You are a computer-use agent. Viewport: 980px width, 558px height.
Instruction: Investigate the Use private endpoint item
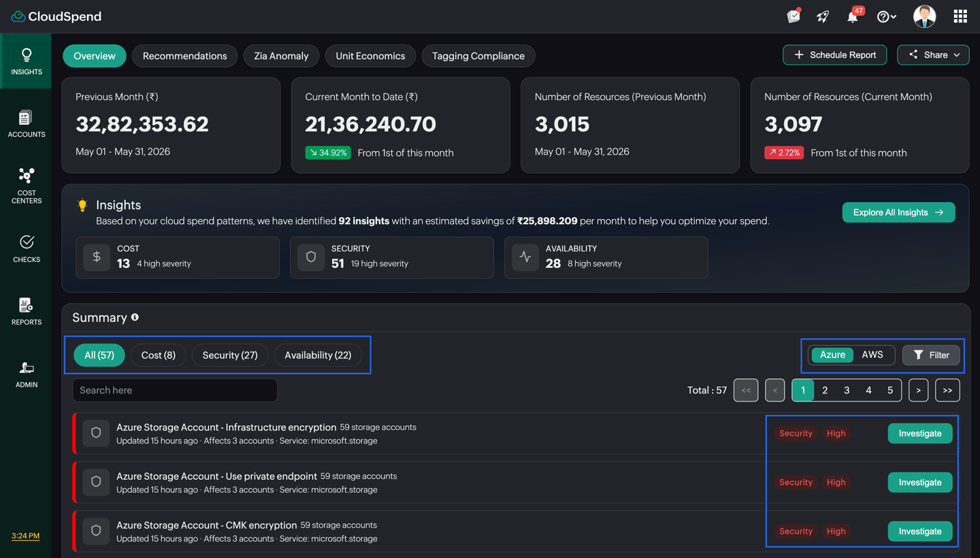[x=920, y=482]
